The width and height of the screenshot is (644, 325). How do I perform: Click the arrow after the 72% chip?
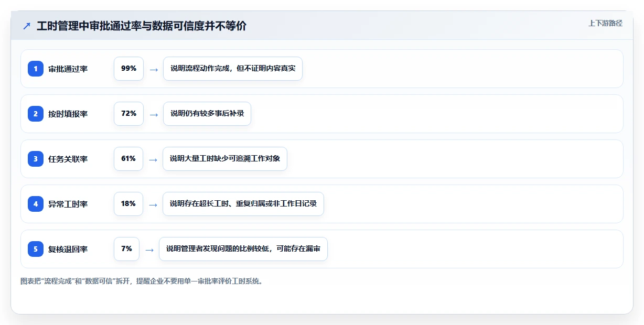pyautogui.click(x=153, y=114)
